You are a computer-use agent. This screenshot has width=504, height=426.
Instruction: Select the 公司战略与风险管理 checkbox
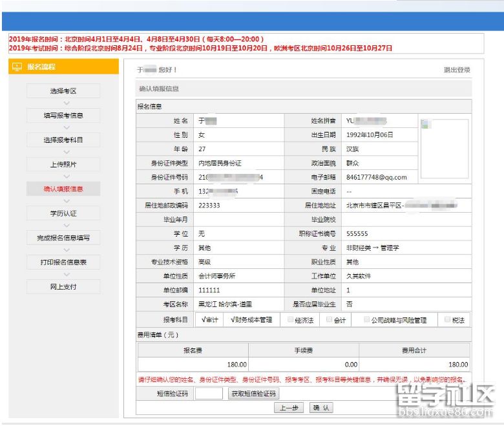pyautogui.click(x=367, y=320)
